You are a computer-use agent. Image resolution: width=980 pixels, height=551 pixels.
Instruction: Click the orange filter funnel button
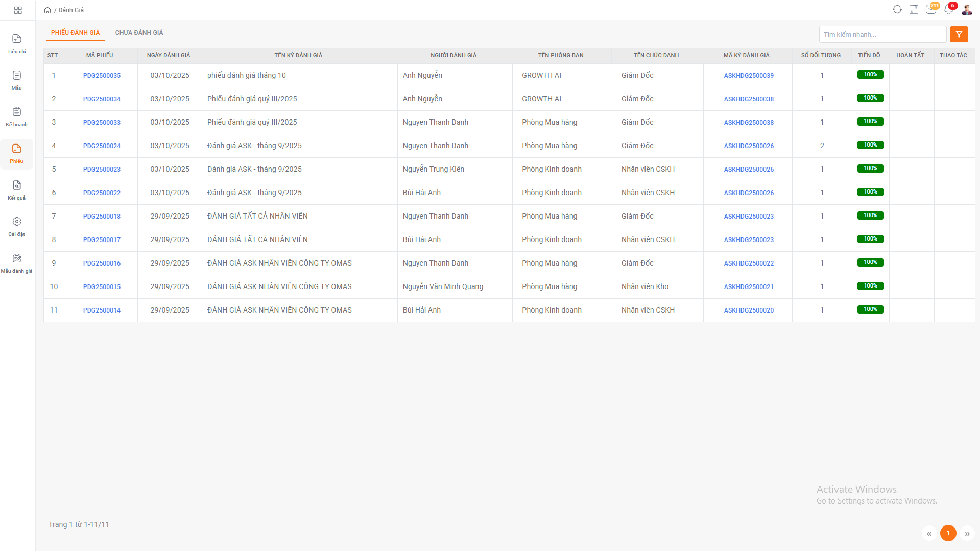pos(959,34)
